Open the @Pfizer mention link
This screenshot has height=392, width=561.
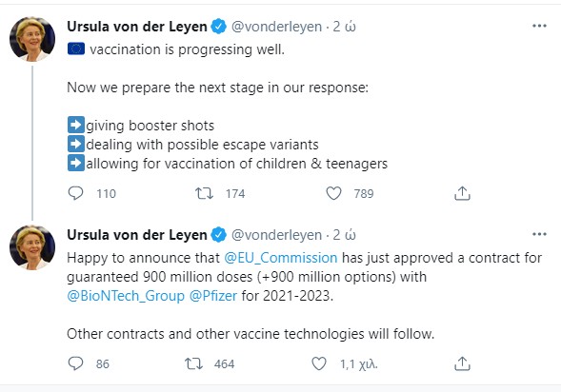tap(213, 296)
